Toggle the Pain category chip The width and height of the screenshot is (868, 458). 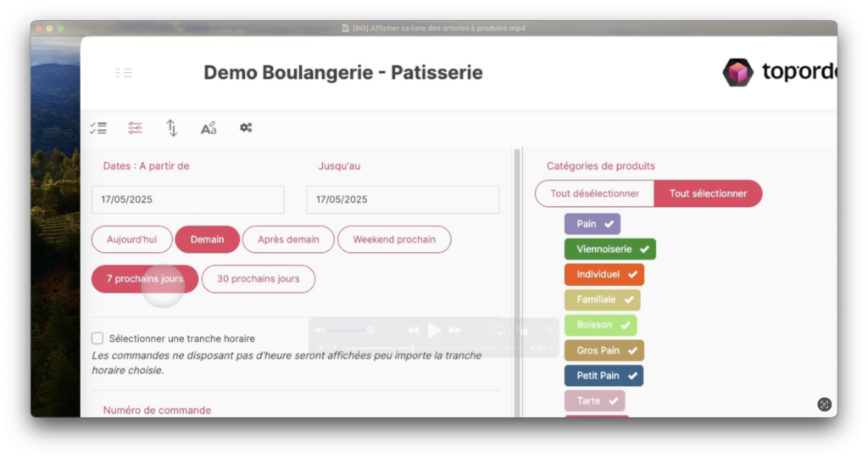[593, 224]
